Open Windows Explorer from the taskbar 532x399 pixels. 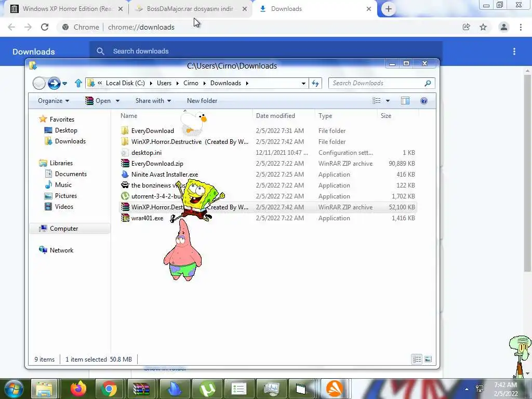pyautogui.click(x=45, y=389)
